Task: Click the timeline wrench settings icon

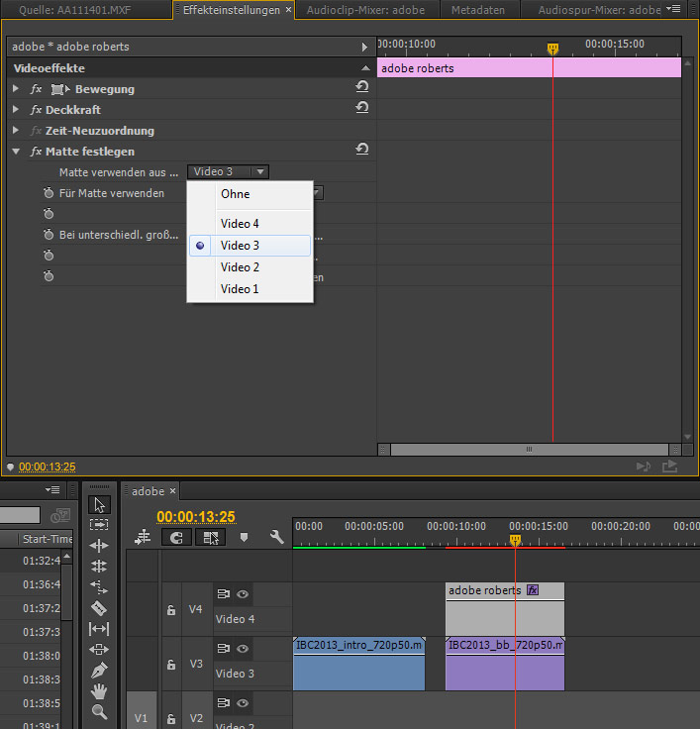Action: click(277, 537)
